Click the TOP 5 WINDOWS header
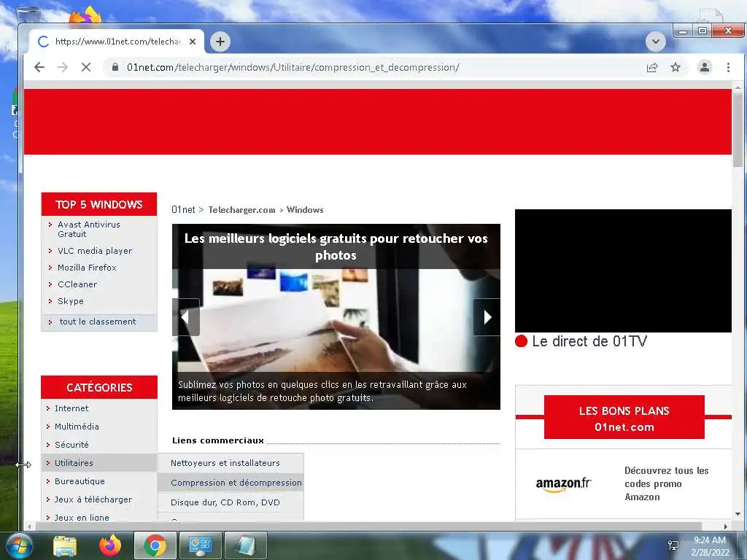747x560 pixels. (99, 204)
